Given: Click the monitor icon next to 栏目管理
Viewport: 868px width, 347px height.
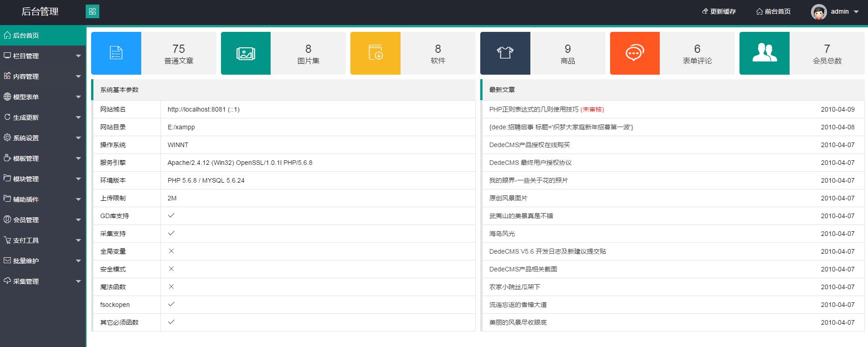Looking at the screenshot, I should tap(7, 56).
